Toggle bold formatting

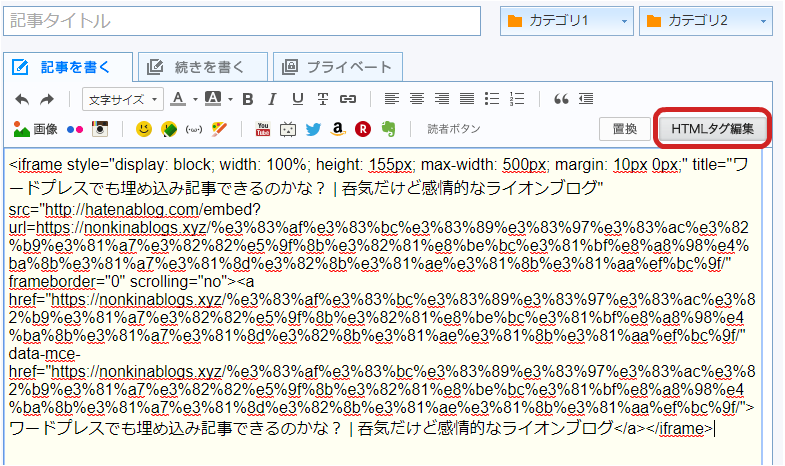coord(247,99)
